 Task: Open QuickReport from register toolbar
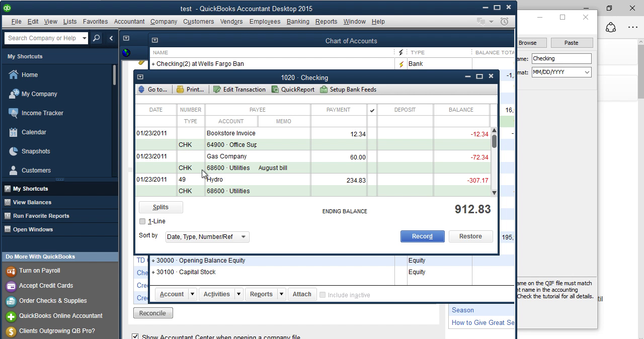point(293,90)
